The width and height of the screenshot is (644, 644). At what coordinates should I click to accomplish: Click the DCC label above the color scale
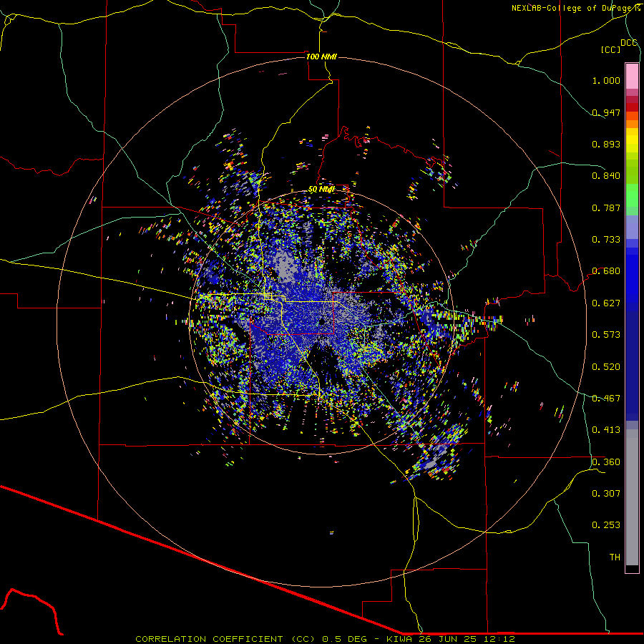pyautogui.click(x=629, y=43)
